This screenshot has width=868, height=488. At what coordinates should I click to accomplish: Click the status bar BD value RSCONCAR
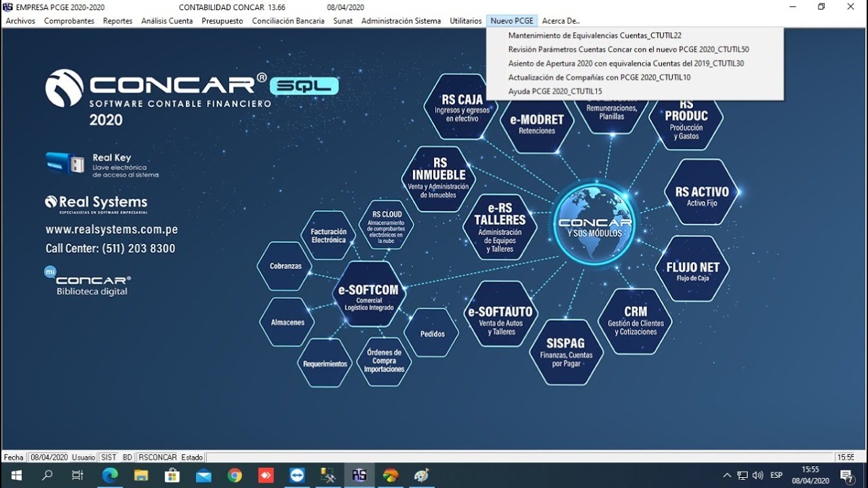coord(157,457)
